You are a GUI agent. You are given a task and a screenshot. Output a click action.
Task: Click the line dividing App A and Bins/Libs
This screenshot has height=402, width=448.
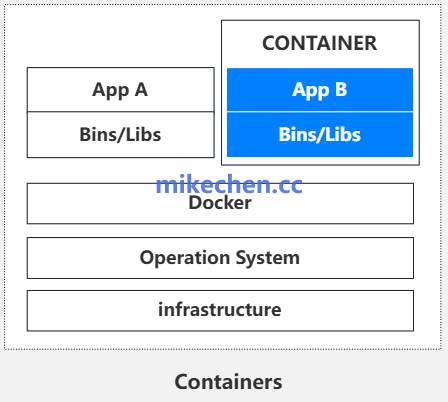pyautogui.click(x=120, y=112)
